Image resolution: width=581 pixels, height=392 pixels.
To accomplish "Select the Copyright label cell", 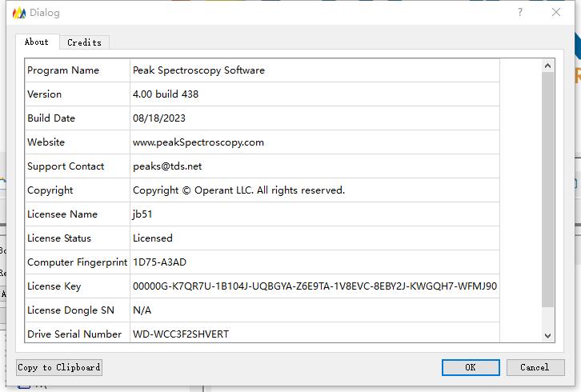I will pos(78,190).
